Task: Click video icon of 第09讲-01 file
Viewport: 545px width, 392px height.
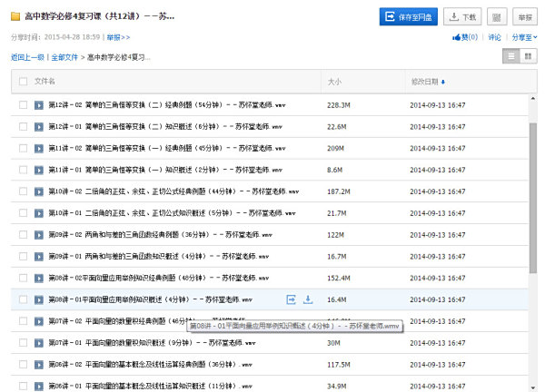Action: tap(39, 256)
